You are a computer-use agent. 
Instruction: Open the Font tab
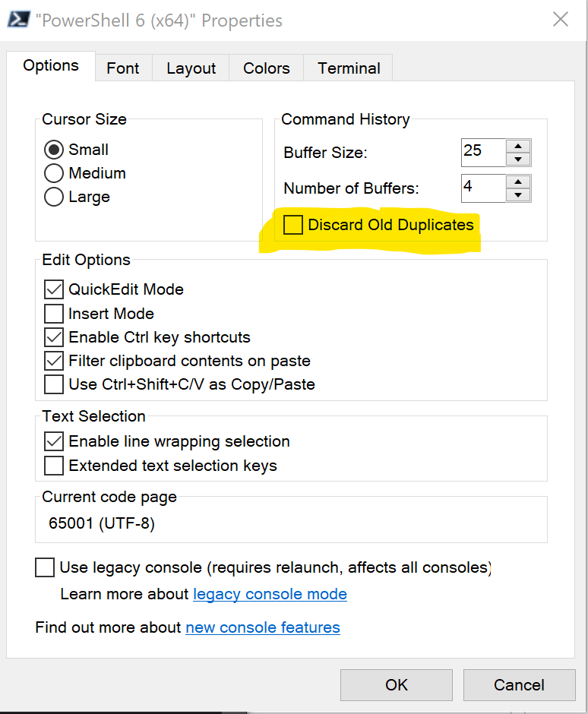tap(123, 68)
